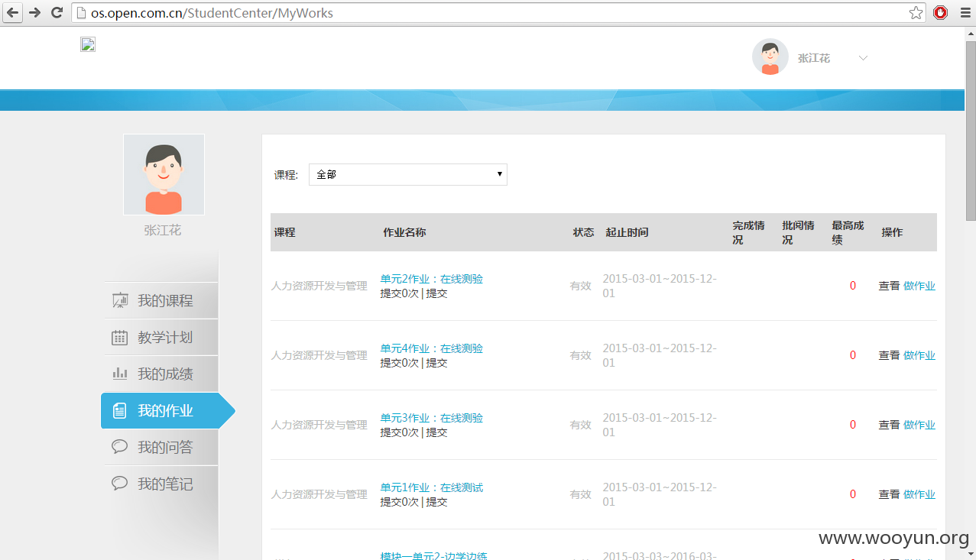976x560 pixels.
Task: Click the small avatar in the header
Action: tap(770, 57)
